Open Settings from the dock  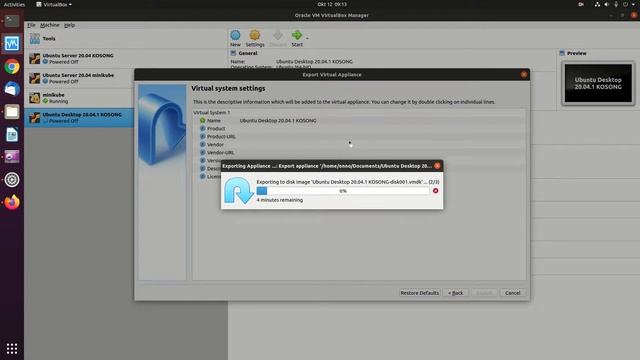coord(12,180)
